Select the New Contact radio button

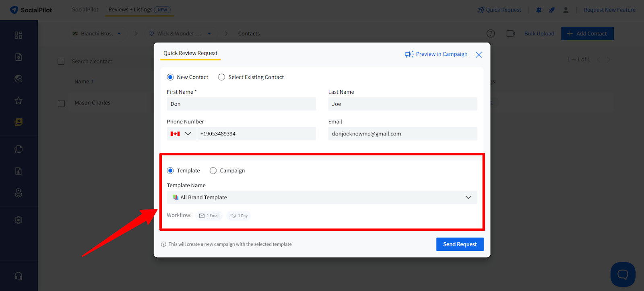click(x=170, y=77)
